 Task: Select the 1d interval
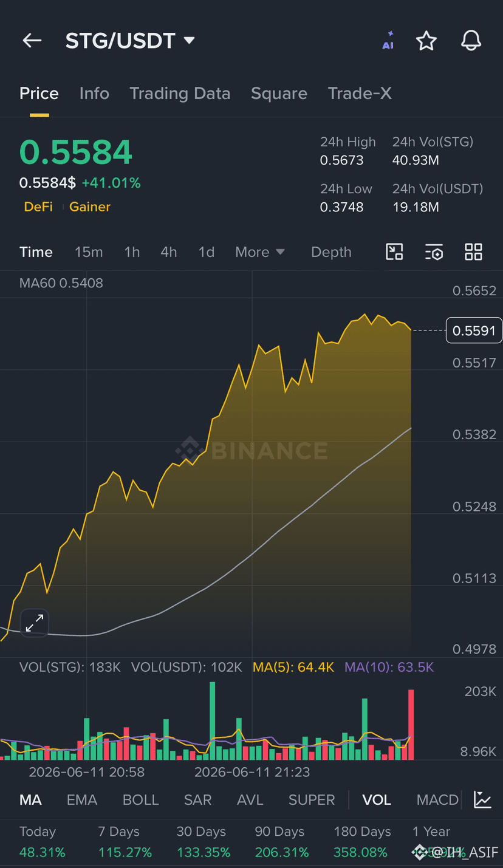(x=207, y=252)
